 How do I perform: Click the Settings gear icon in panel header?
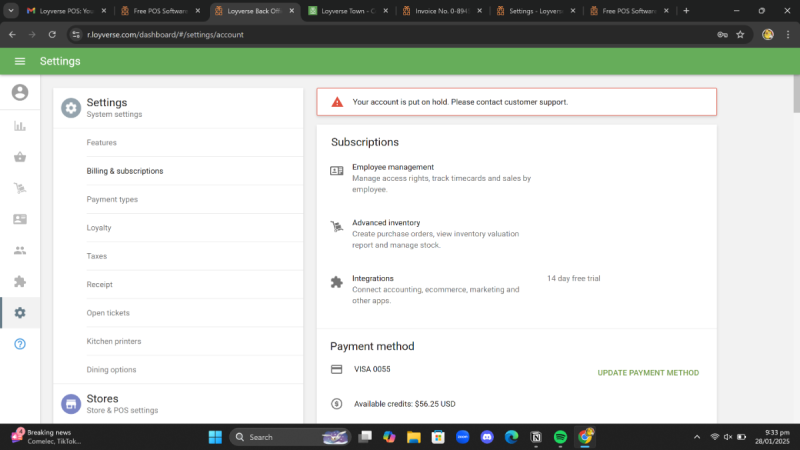coord(71,108)
